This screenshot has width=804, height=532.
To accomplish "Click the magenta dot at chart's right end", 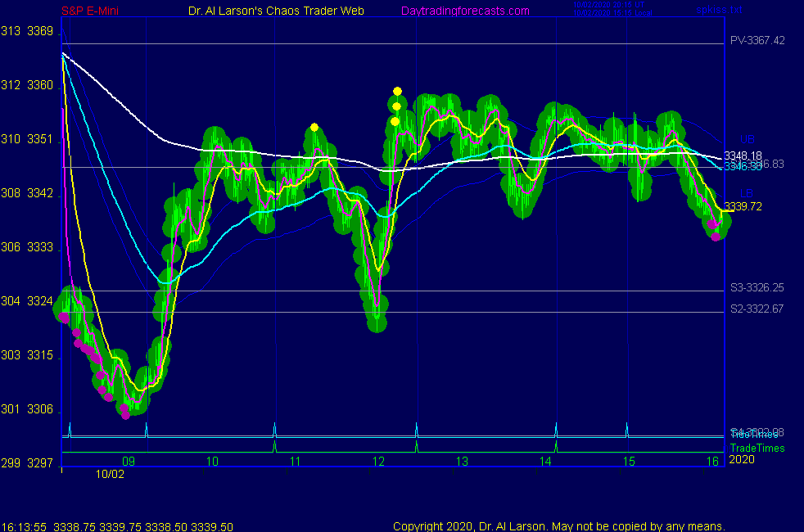I will [x=716, y=237].
